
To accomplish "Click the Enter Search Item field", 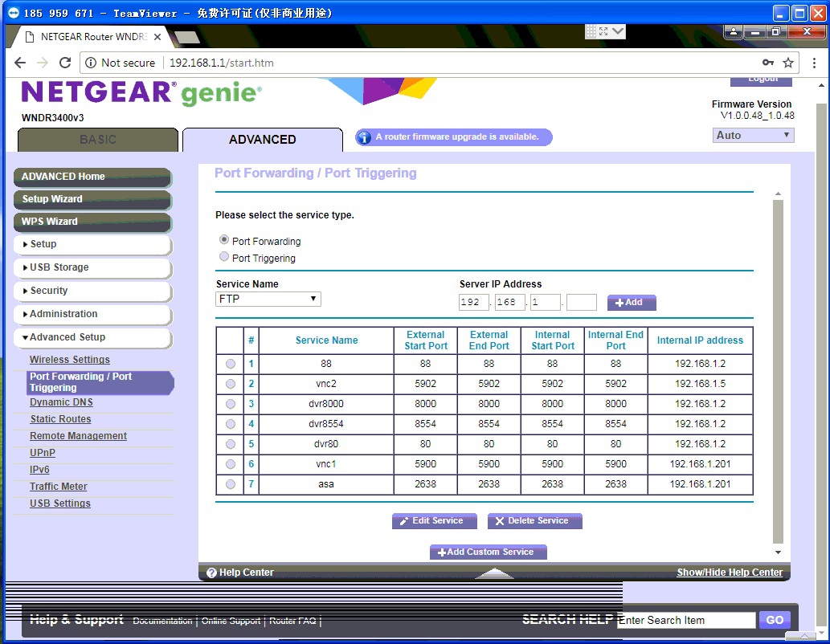I will click(x=686, y=620).
